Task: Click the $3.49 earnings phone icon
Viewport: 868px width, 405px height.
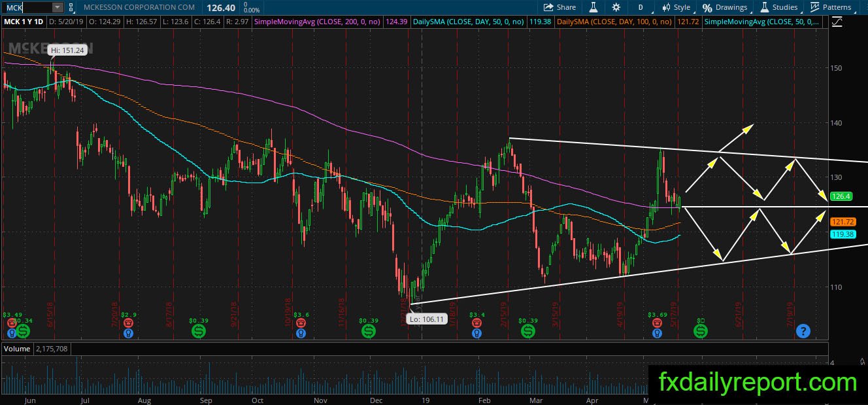Action: 12,323
